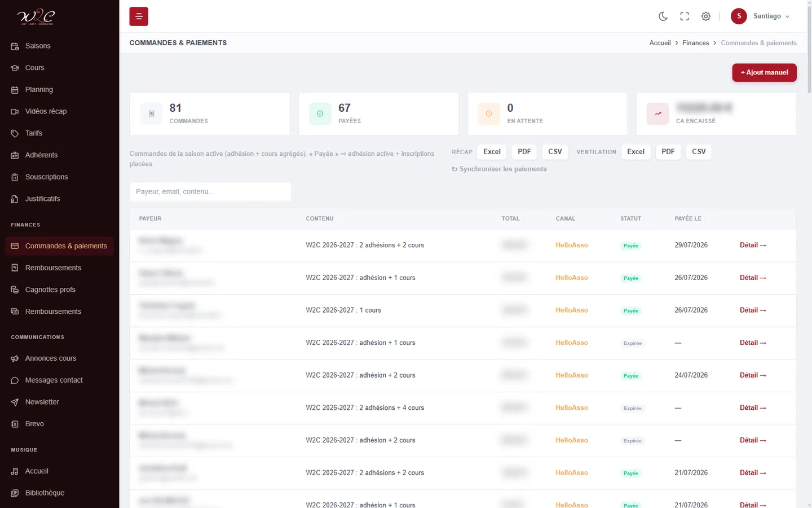The image size is (812, 508).
Task: Toggle the red hamburger sidebar button
Action: coord(139,16)
